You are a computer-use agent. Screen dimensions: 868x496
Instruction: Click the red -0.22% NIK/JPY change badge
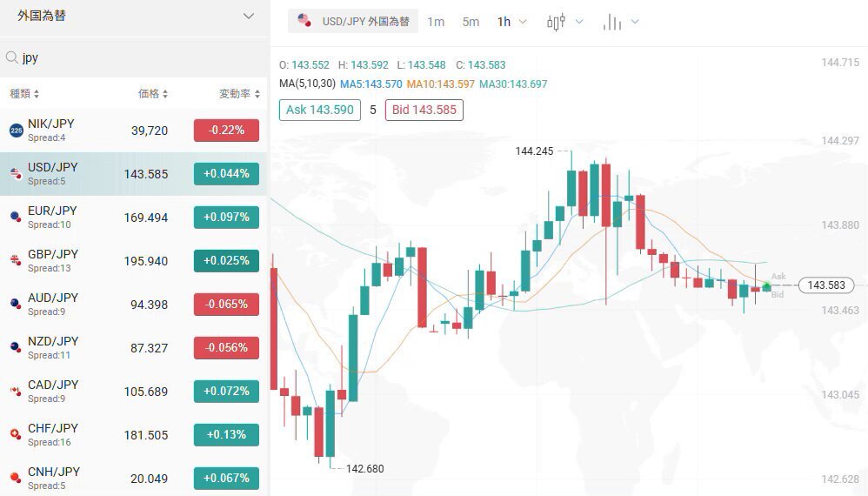pyautogui.click(x=226, y=130)
